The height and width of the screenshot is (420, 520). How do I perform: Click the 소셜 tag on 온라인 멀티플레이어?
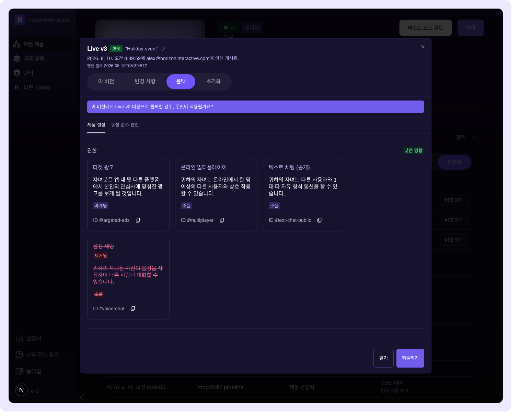[186, 206]
